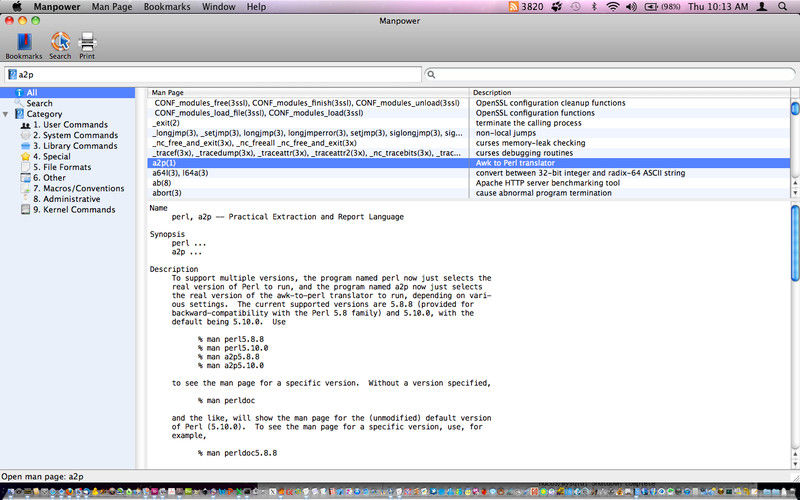Viewport: 800px width, 500px height.
Task: Click the man page content scrollbar thumb
Action: click(795, 242)
